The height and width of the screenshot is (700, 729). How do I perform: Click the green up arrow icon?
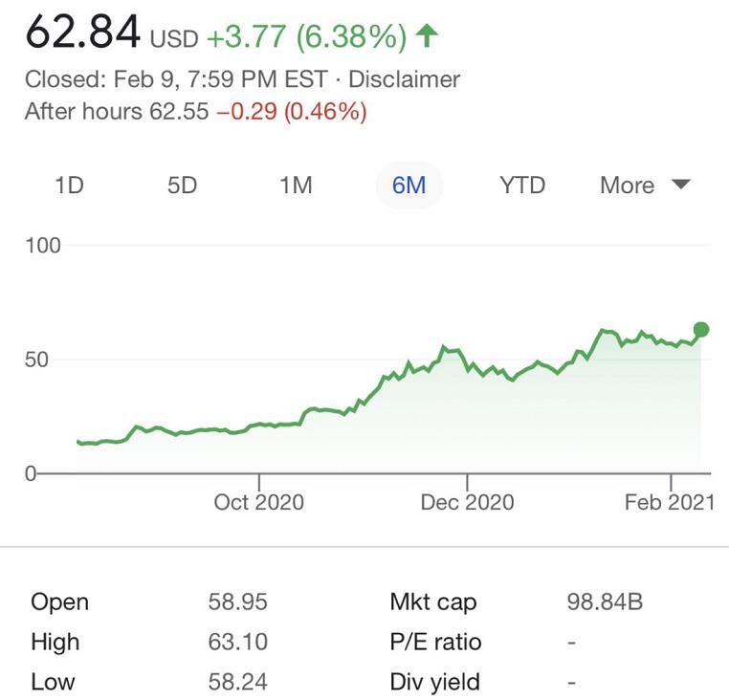pyautogui.click(x=428, y=36)
